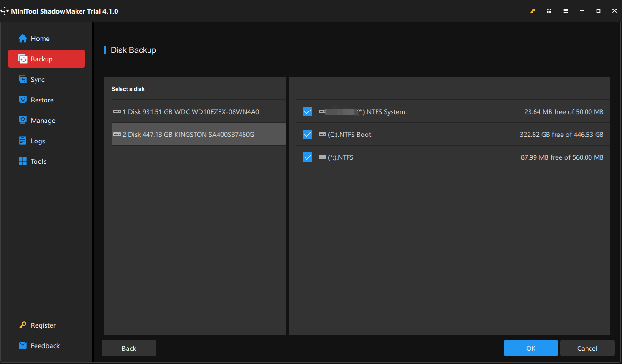622x364 pixels.
Task: Click the Back button
Action: (129, 348)
